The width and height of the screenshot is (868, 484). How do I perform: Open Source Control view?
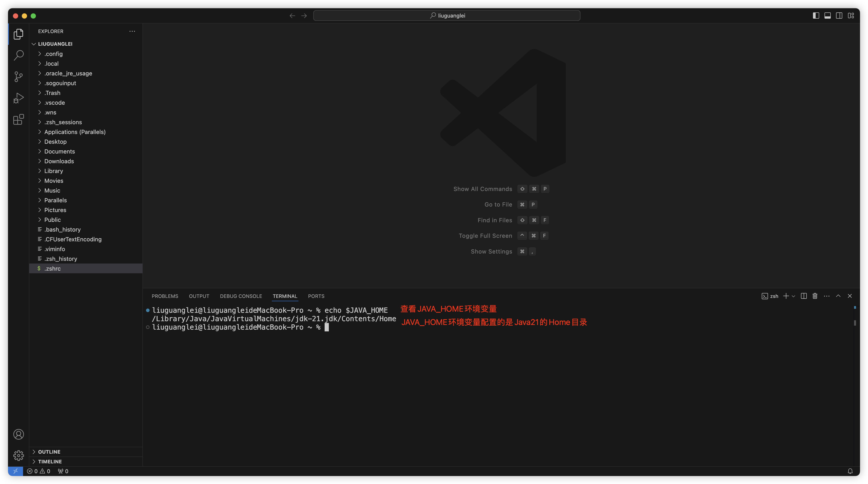[19, 77]
